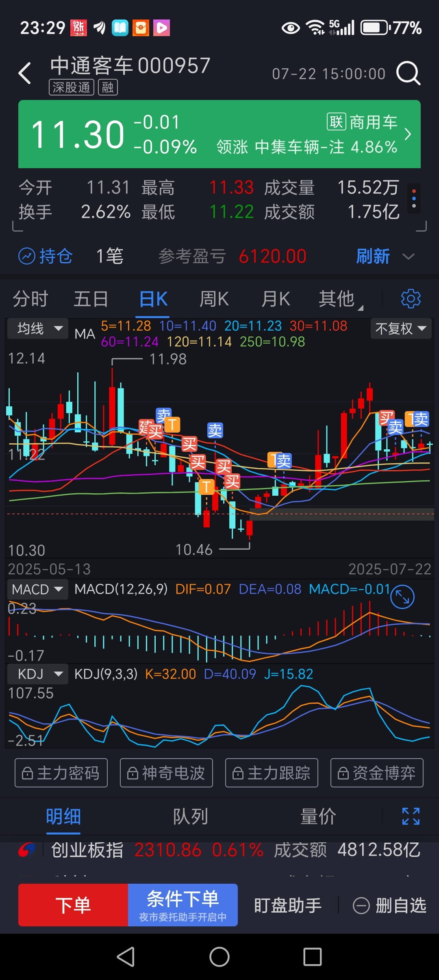This screenshot has height=980, width=439.
Task: Tap lock icon on 神奇电波
Action: [133, 773]
